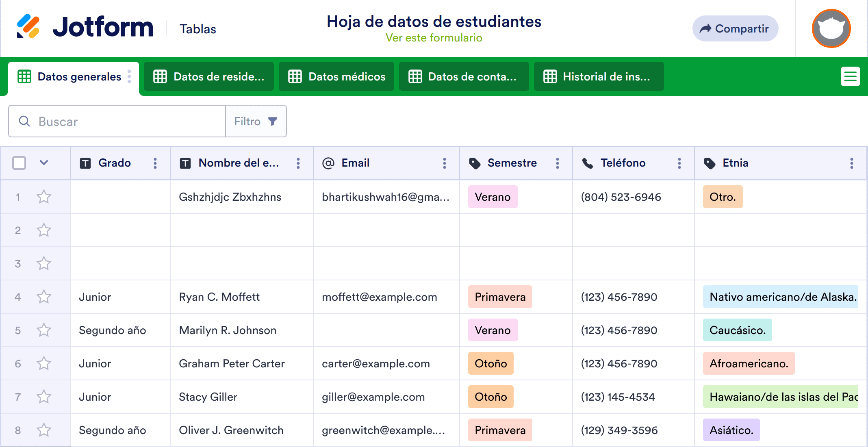Switch to Historial de ins... tab
The width and height of the screenshot is (868, 447).
tap(599, 76)
